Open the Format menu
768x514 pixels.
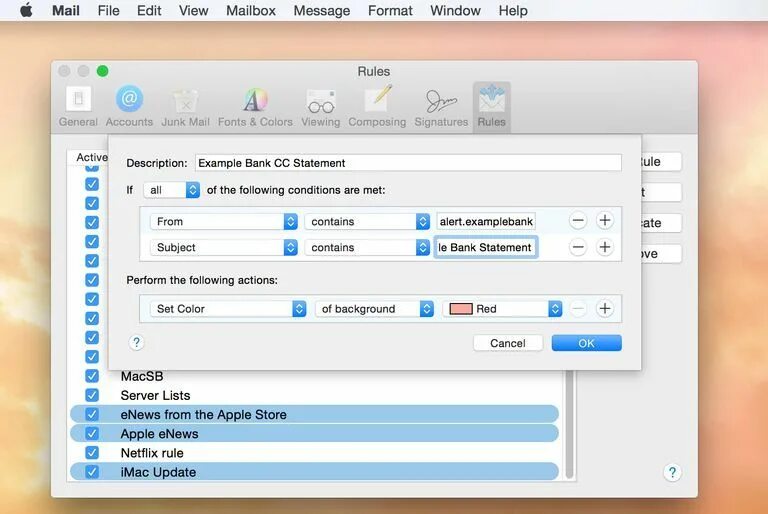coord(390,10)
